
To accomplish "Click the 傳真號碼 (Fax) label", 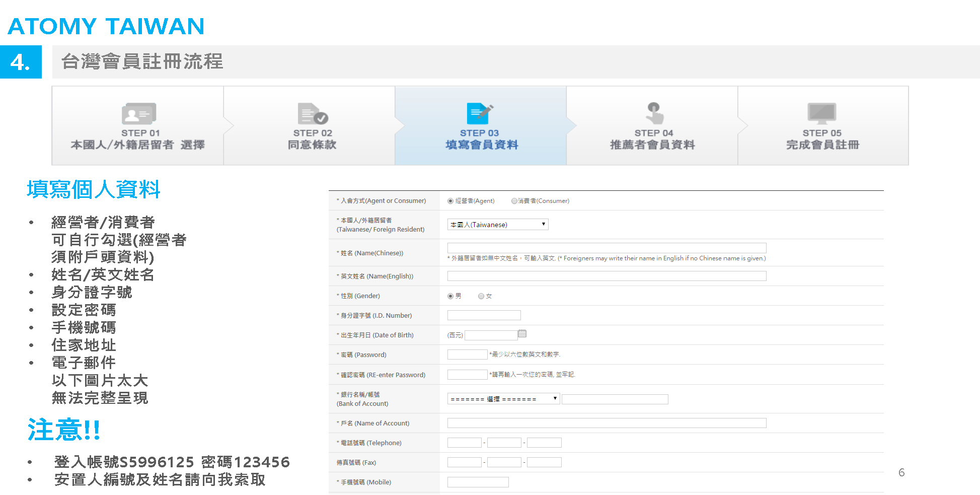I will click(356, 462).
